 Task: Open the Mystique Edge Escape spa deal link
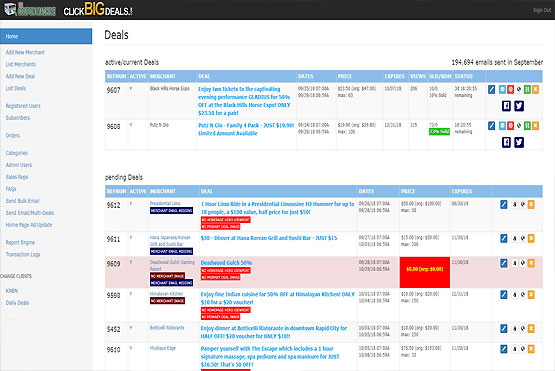coord(270,357)
